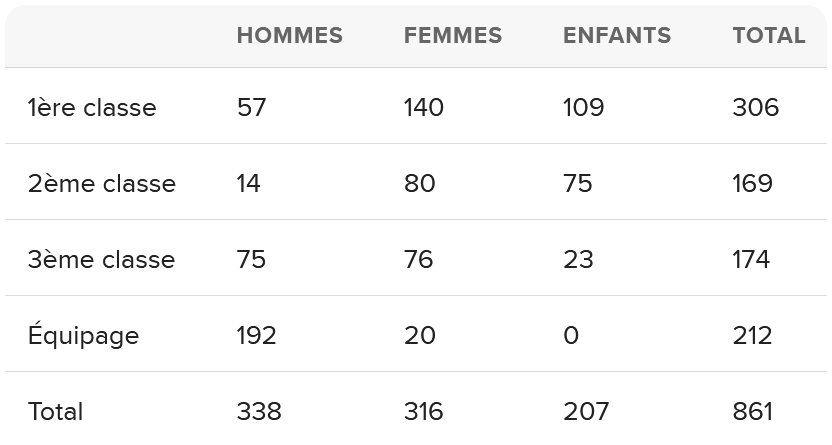Click the 109 enfants cell

[584, 108]
